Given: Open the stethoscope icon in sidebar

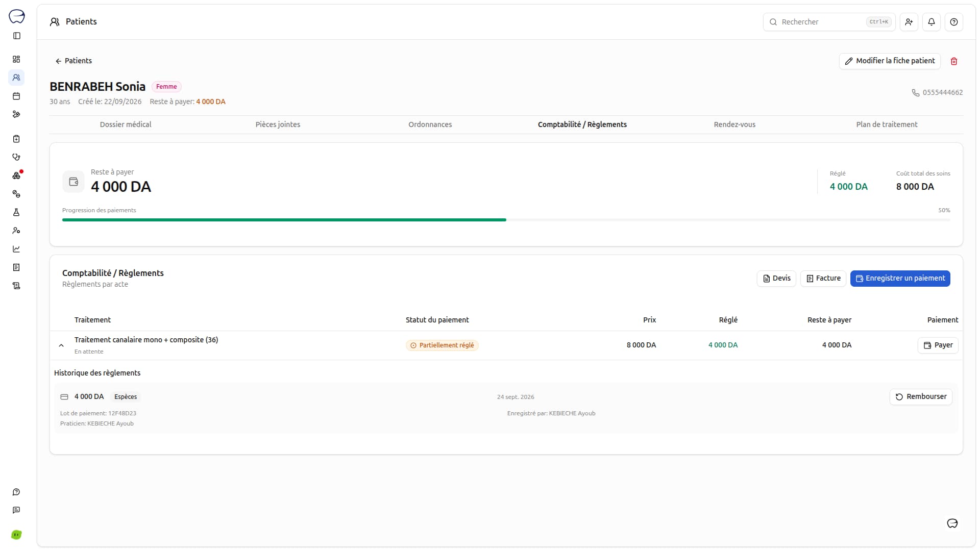Looking at the screenshot, I should 16,157.
